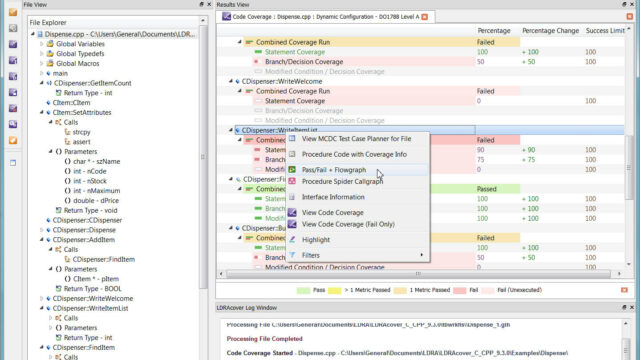Choose Procedure Code with Coverage Info
The height and width of the screenshot is (360, 640).
coord(354,154)
